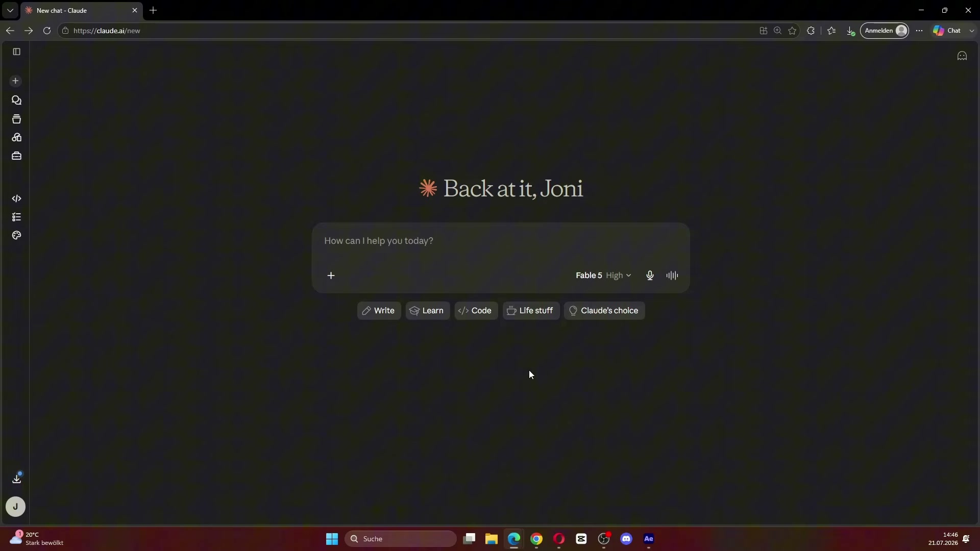Screen dimensions: 980x551
Task: Click the plus attachment button in chat box
Action: pos(331,275)
